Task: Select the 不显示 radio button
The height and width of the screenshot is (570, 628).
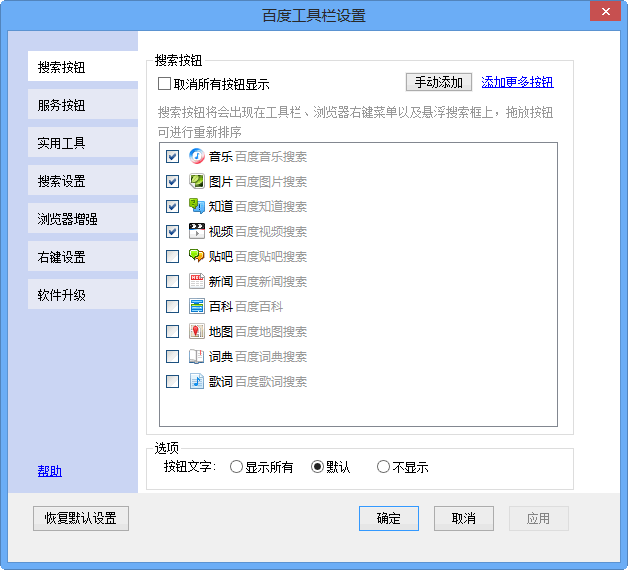Action: pyautogui.click(x=383, y=467)
